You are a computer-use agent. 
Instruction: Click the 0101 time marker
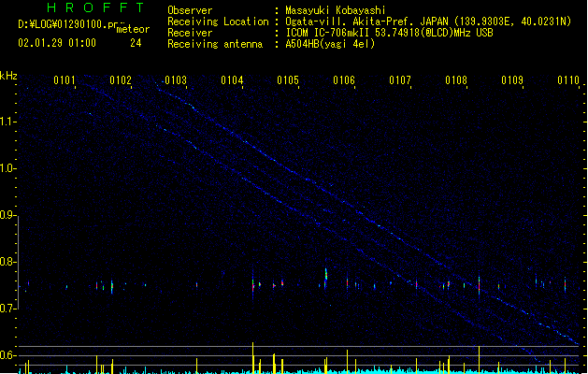click(x=65, y=80)
